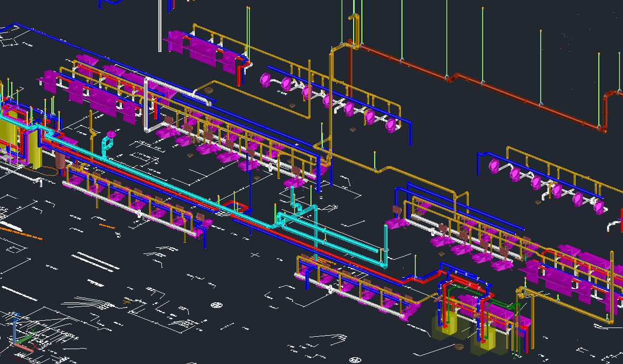This screenshot has height=364, width=623.
Task: Pick the leftmost magenta urinal in upper row
Action: 265,79
